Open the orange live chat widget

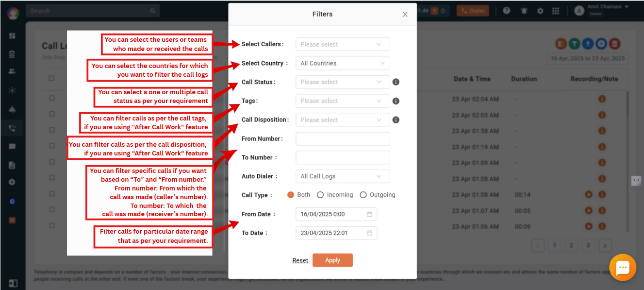tap(623, 268)
